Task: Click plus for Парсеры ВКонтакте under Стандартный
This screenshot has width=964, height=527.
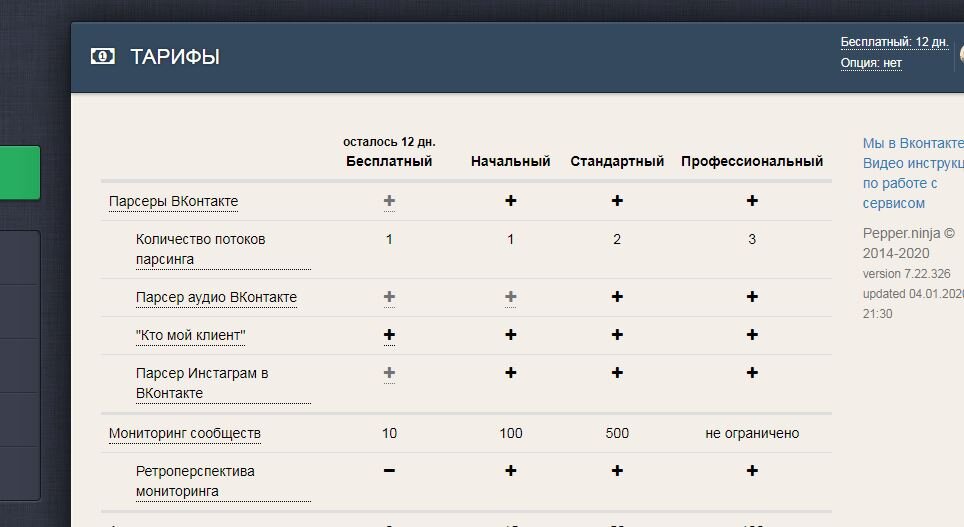Action: point(617,201)
